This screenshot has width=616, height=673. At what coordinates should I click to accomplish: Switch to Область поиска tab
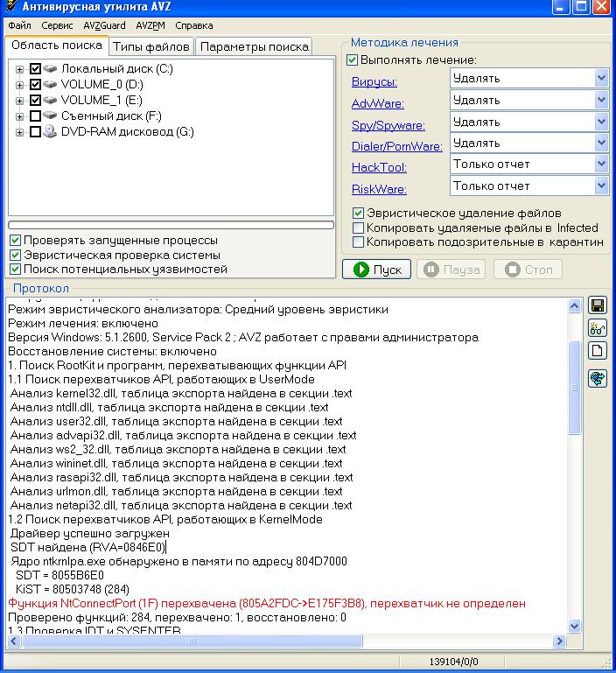[x=57, y=45]
